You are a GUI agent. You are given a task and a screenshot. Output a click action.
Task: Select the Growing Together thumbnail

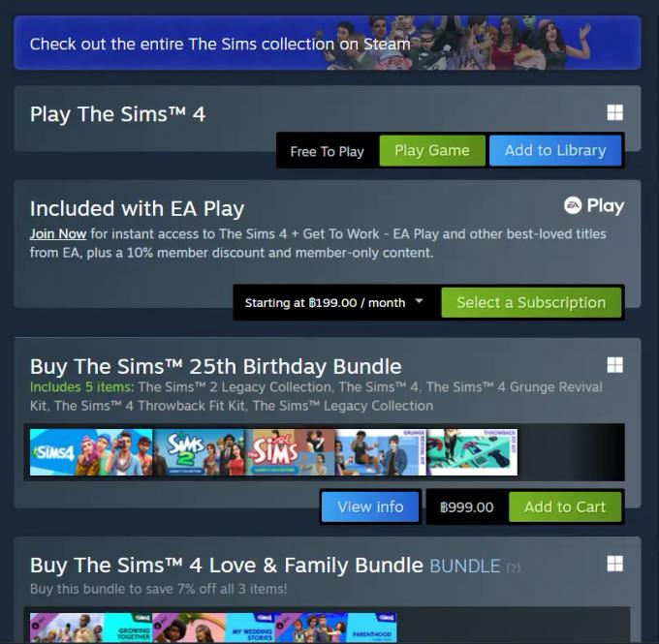click(x=91, y=628)
